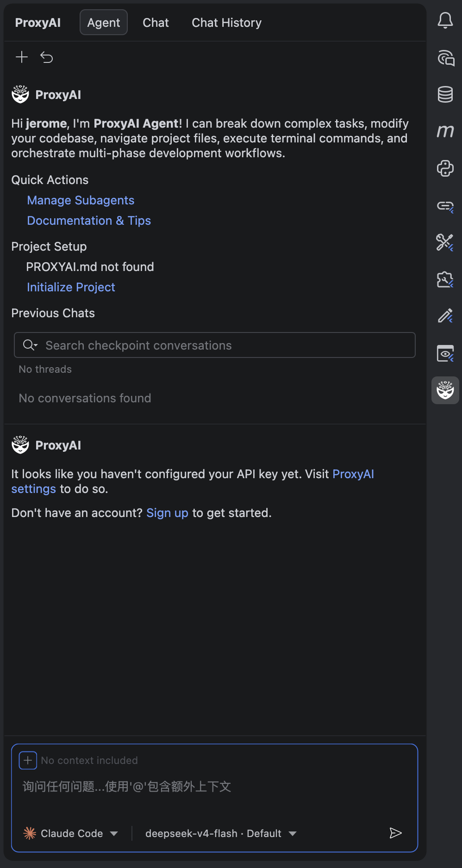Screen dimensions: 462x868
Task: Click the send message arrow icon
Action: [395, 833]
